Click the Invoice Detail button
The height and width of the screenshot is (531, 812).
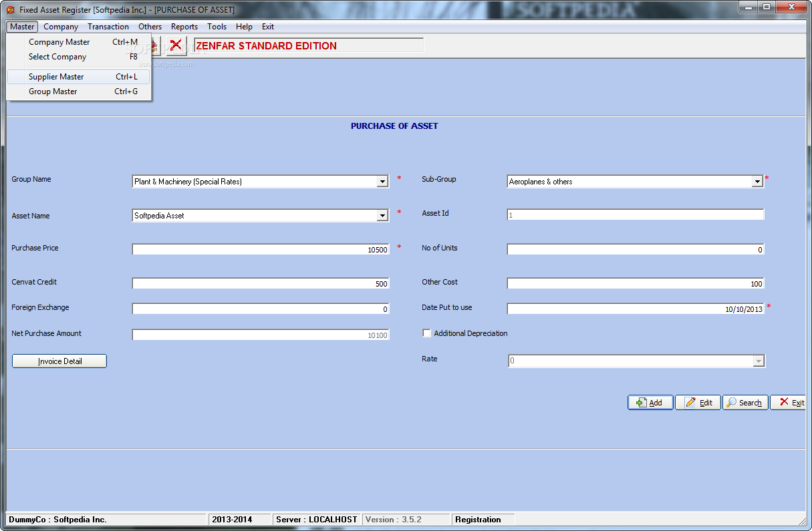(59, 361)
